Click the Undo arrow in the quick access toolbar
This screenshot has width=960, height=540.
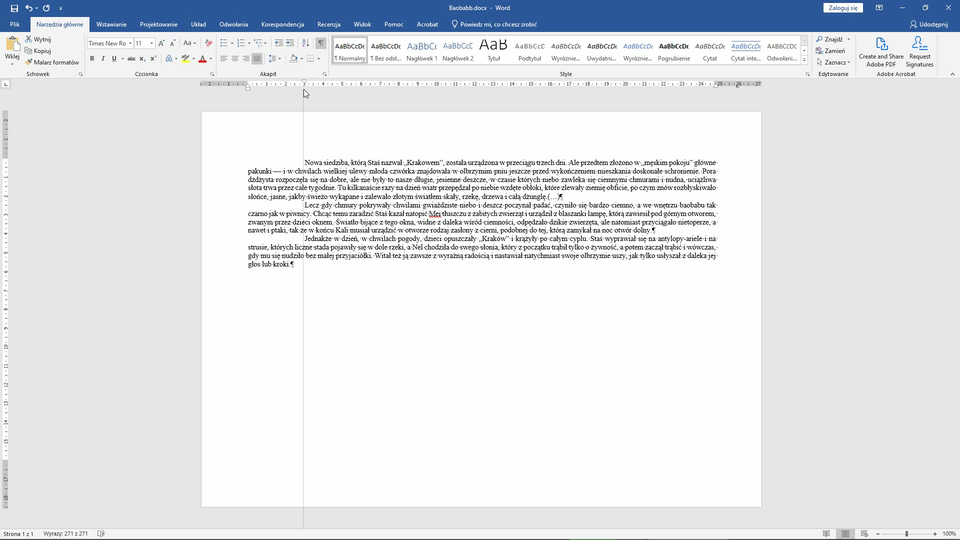(x=30, y=8)
